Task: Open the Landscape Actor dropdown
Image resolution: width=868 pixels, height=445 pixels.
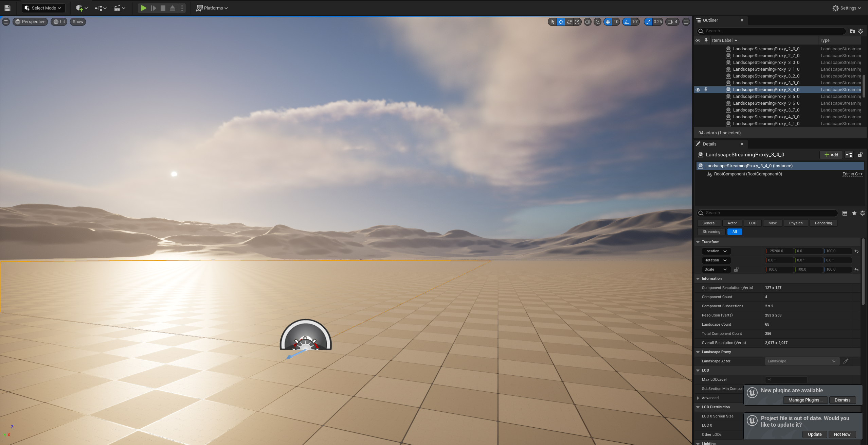Action: [802, 361]
